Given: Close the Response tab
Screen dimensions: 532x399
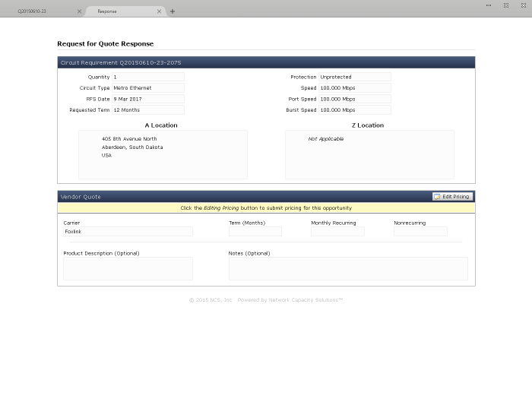Looking at the screenshot, I should [159, 11].
